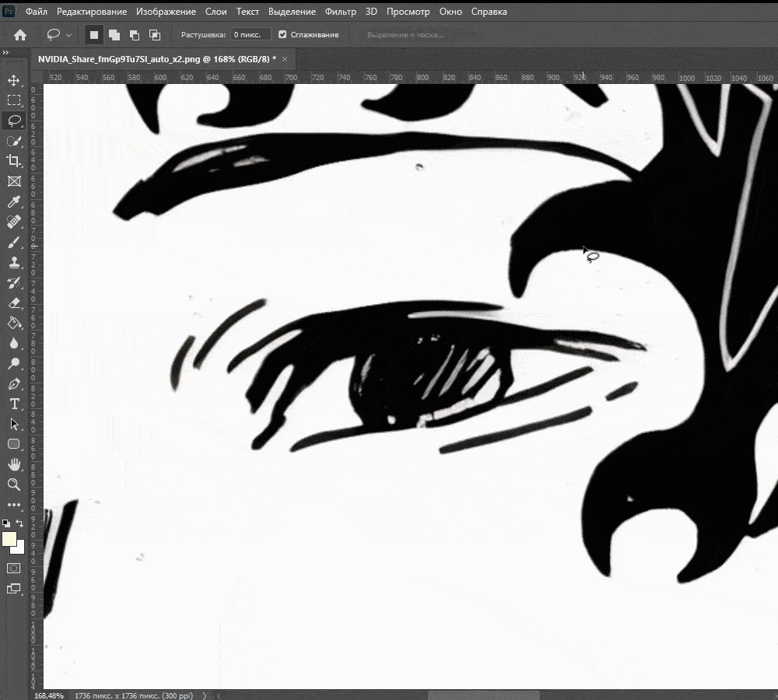Viewport: 778px width, 700px height.
Task: Select the Rectangle shape tool
Action: pos(14,445)
